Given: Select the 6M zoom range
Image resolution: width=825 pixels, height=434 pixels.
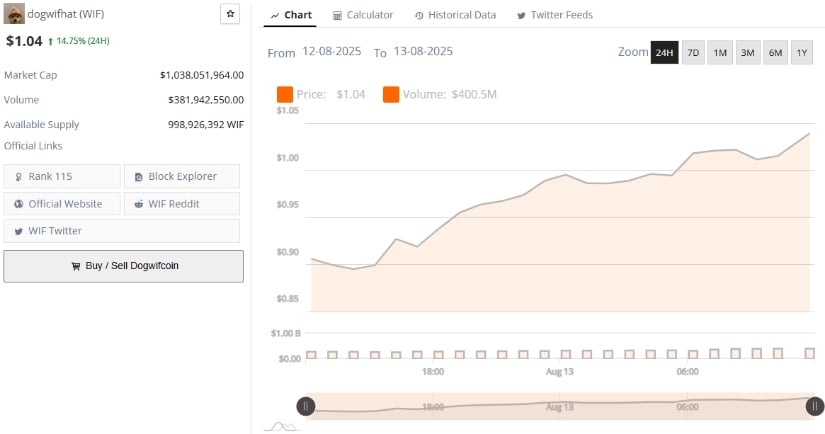Looking at the screenshot, I should (775, 53).
